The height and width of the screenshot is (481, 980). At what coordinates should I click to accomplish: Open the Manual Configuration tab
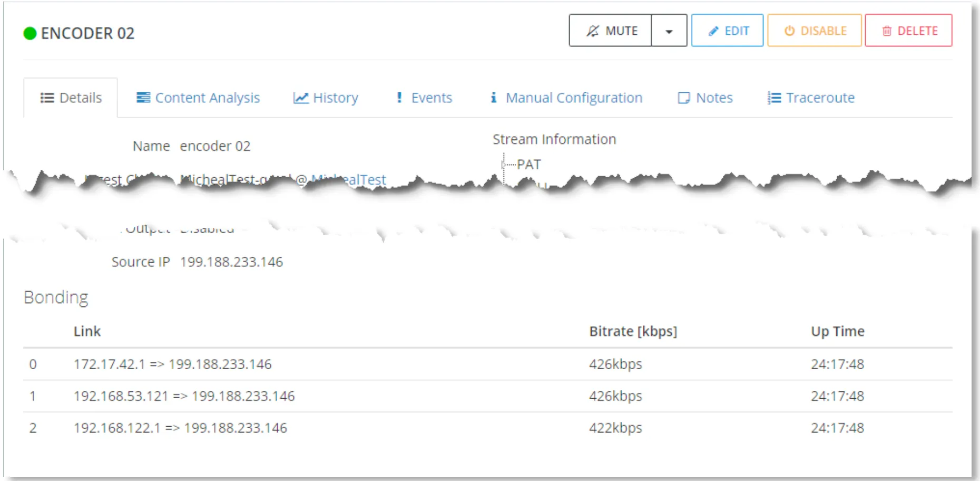(x=566, y=98)
